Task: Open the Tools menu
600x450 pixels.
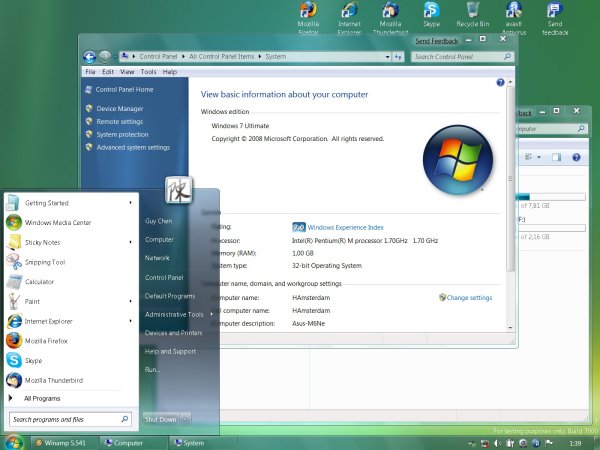Action: click(x=148, y=72)
